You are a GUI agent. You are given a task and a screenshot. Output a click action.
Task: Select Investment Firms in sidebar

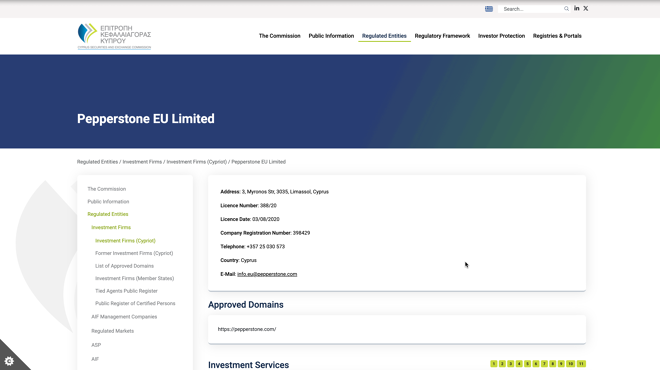[111, 227]
